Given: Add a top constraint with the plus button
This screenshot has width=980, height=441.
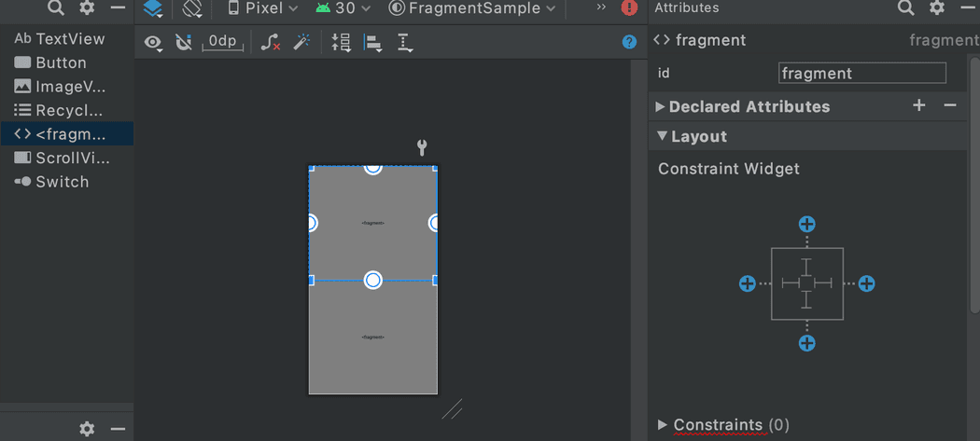Looking at the screenshot, I should pos(807,225).
